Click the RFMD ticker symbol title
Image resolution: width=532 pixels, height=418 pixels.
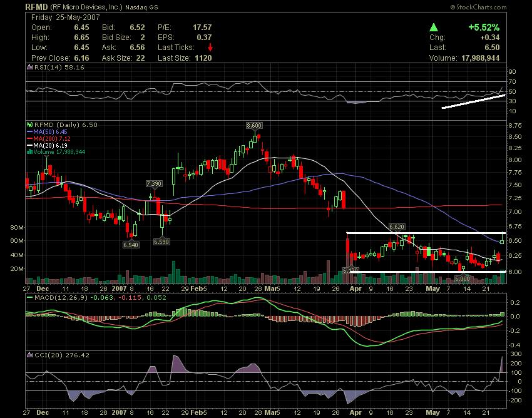point(37,6)
